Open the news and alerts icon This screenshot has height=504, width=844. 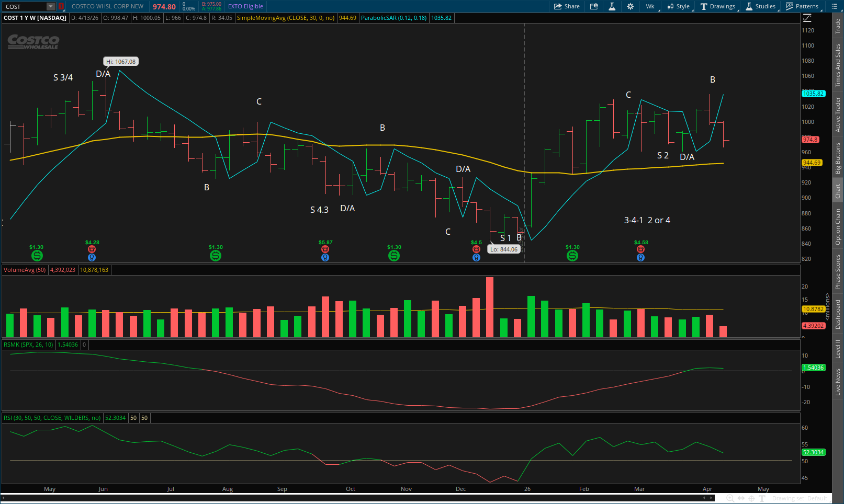[x=594, y=6]
